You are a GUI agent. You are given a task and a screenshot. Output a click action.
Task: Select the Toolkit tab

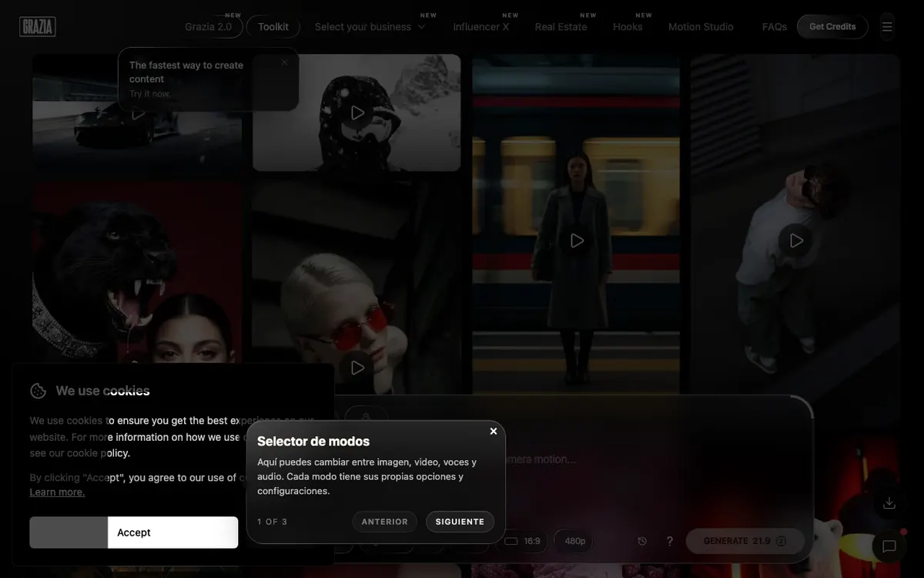(x=273, y=27)
